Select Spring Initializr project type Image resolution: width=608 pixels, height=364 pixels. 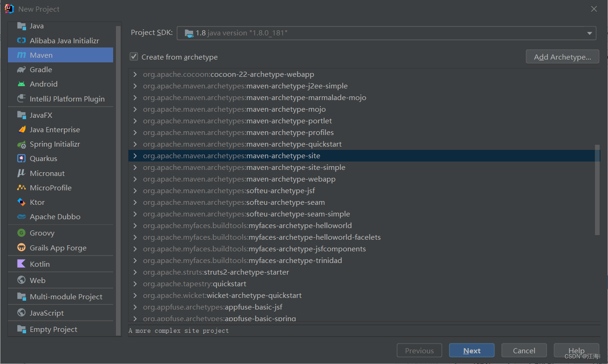point(61,144)
